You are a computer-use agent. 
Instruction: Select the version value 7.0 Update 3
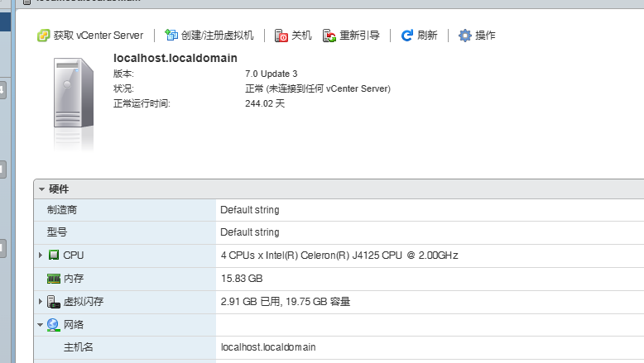click(x=271, y=74)
